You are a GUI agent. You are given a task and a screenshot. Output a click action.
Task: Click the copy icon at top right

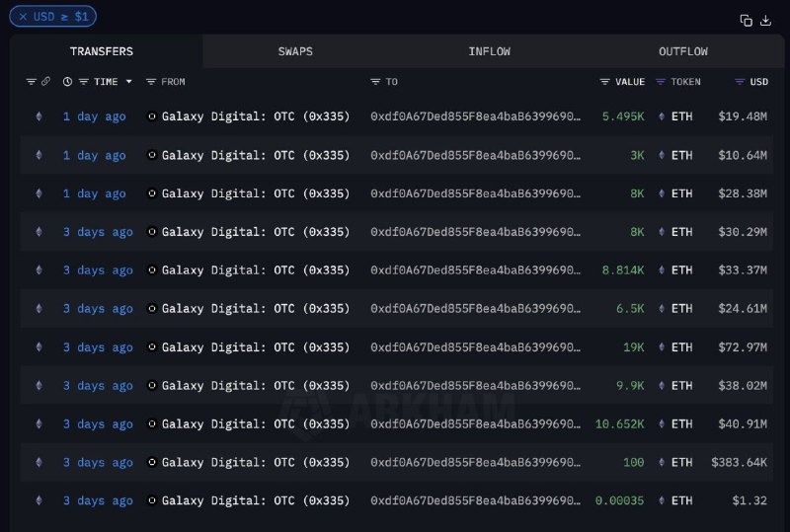(x=746, y=20)
